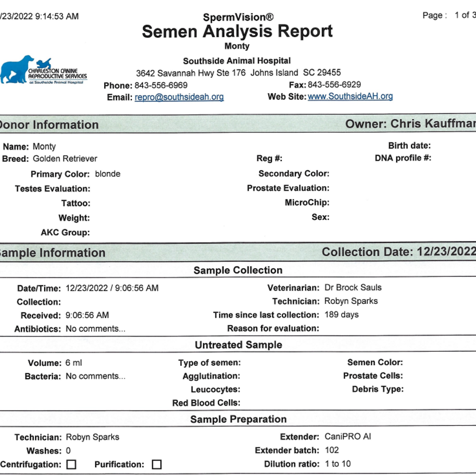The height and width of the screenshot is (476, 476).
Task: Click the 'Testes Evaluation:' label
Action: pos(53,188)
